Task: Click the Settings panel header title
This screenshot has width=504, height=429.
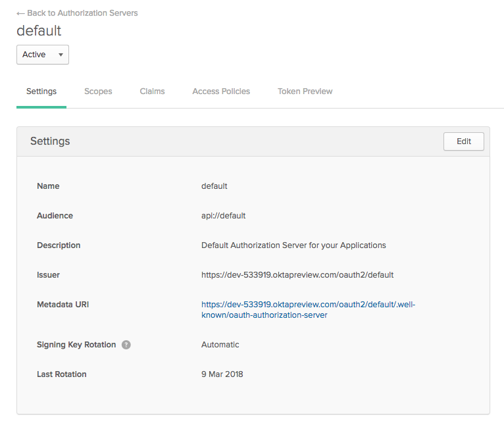Action: (50, 141)
